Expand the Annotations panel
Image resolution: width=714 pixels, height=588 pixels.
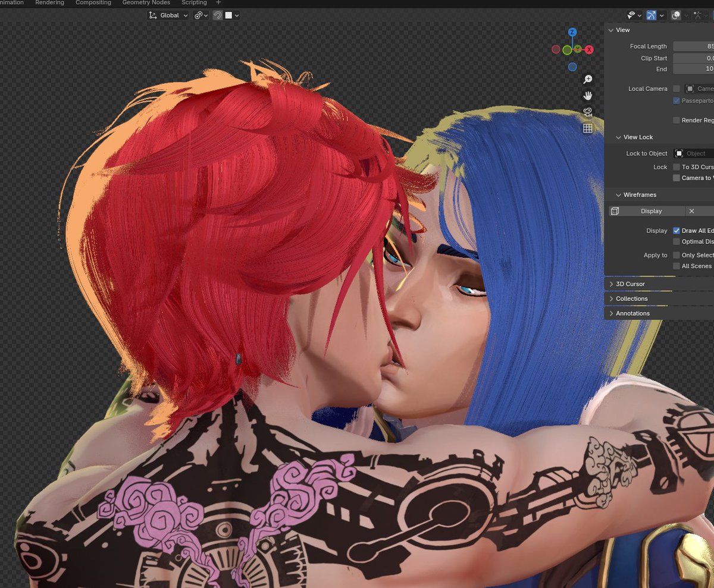[611, 313]
